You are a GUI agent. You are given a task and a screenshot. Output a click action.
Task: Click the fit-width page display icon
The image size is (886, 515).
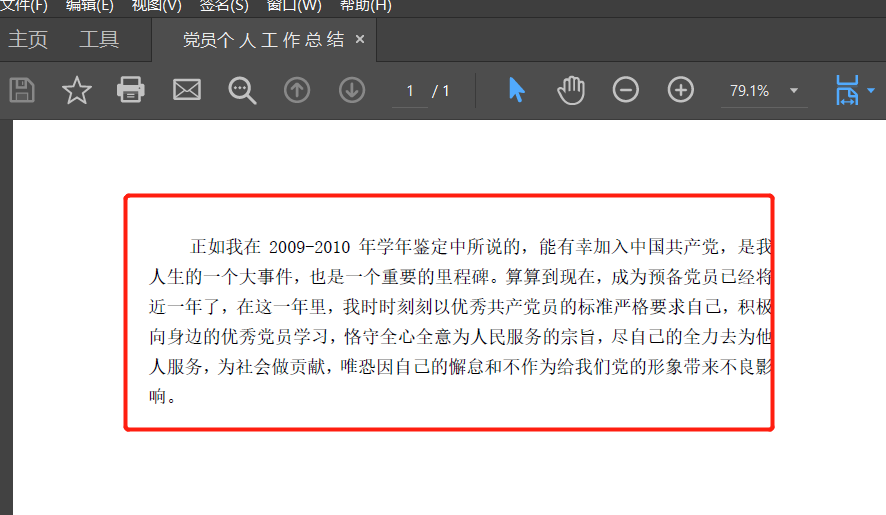click(847, 90)
